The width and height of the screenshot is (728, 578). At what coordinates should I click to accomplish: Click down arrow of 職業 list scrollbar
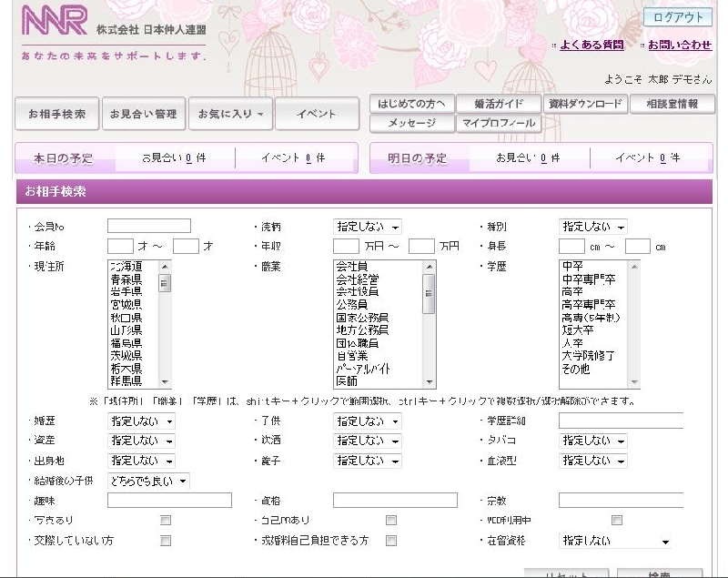pyautogui.click(x=429, y=382)
